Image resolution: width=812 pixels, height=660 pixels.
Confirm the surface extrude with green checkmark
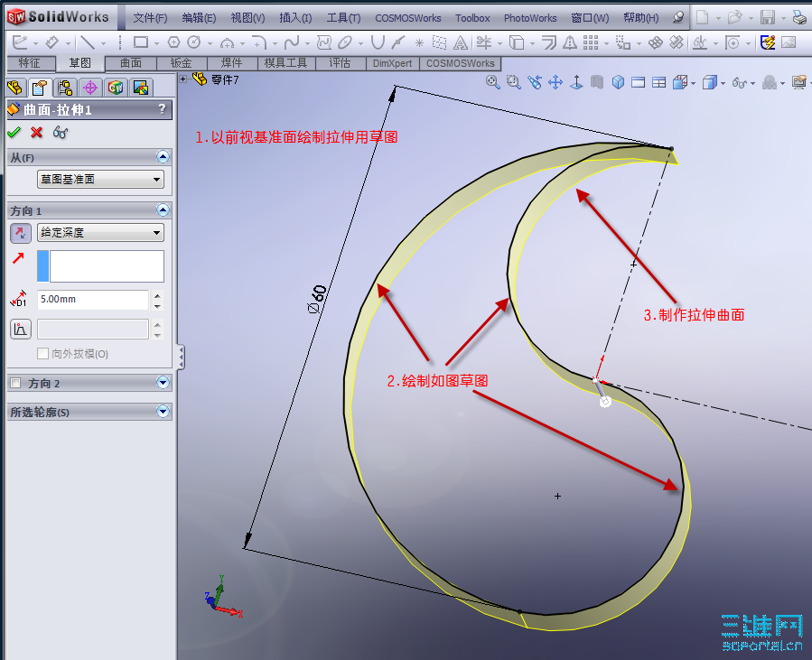coord(14,133)
